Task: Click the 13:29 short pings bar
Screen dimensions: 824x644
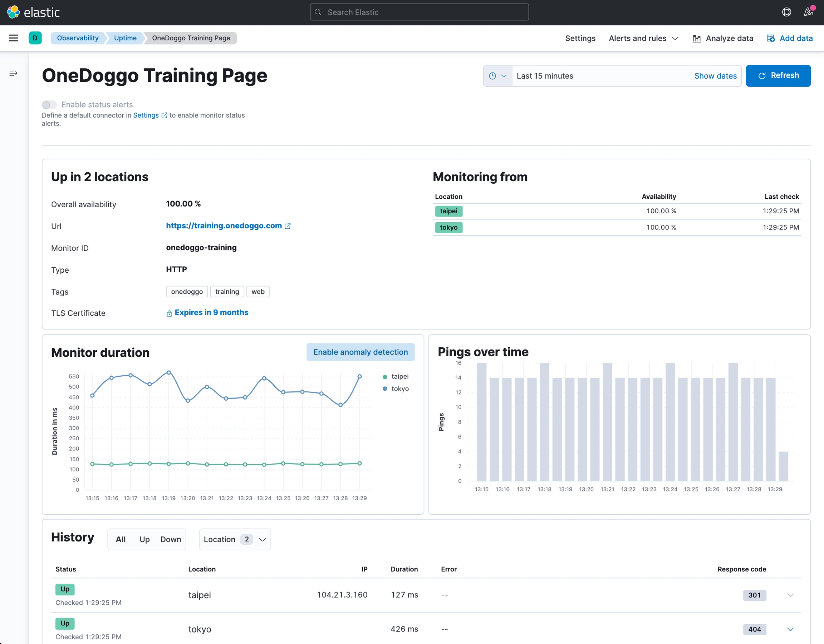Action: [783, 466]
